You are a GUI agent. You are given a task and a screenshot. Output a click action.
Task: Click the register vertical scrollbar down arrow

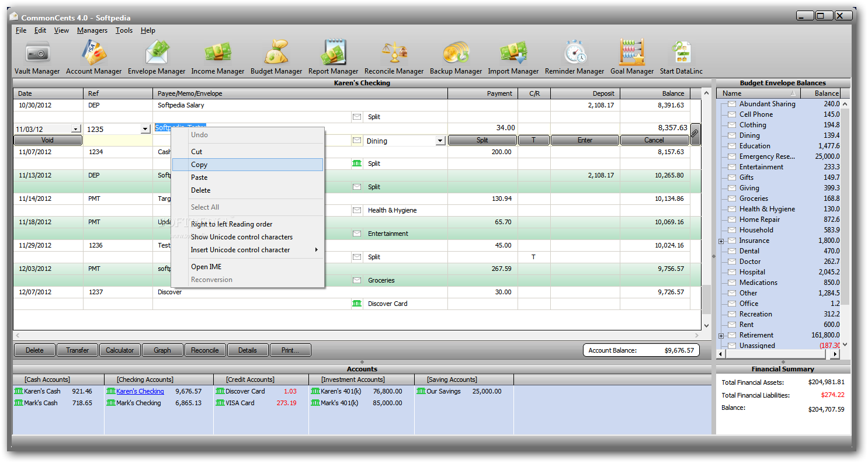pos(706,326)
